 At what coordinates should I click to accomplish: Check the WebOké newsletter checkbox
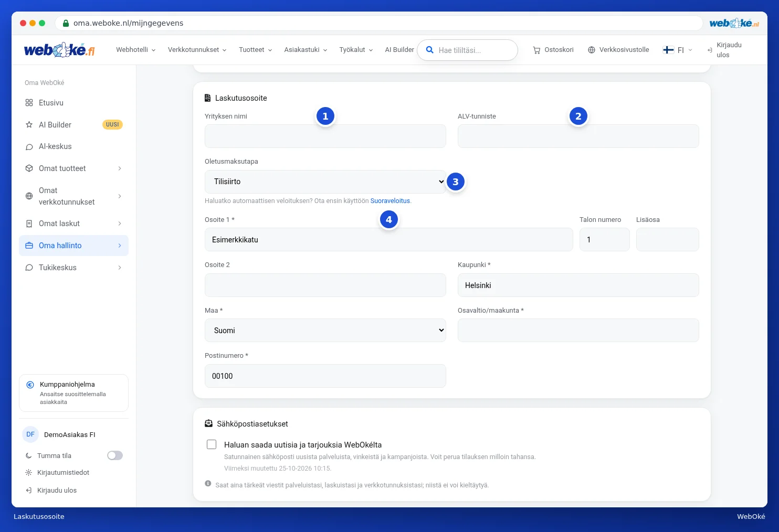(x=212, y=444)
